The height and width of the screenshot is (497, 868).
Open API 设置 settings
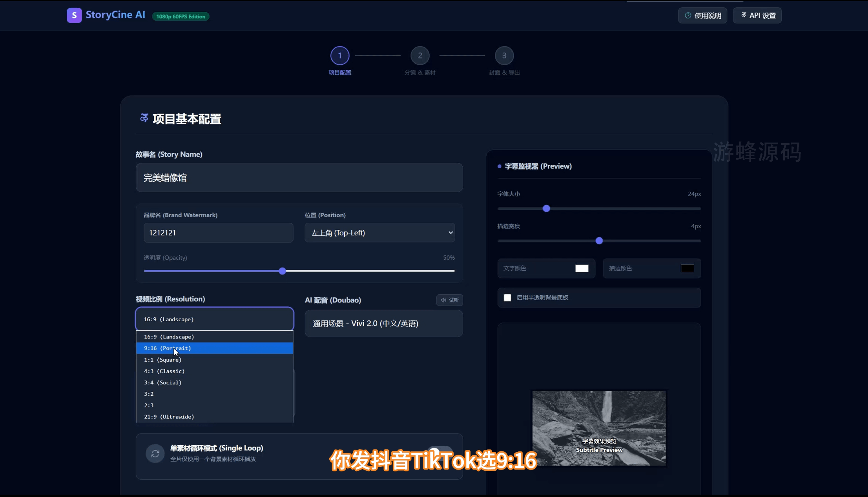(x=757, y=16)
